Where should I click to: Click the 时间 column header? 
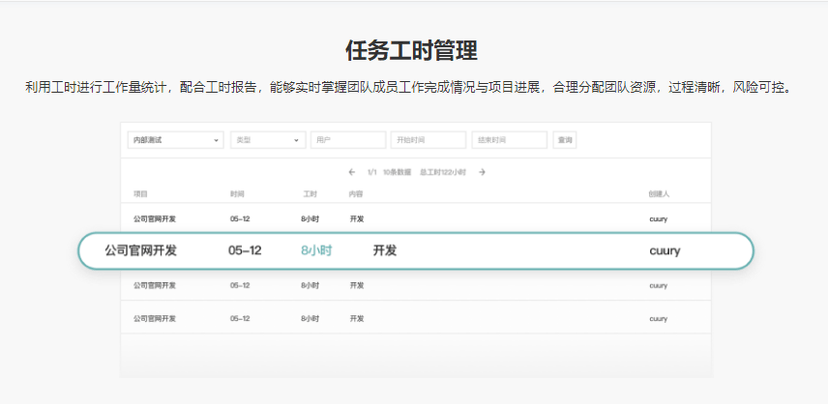point(237,194)
